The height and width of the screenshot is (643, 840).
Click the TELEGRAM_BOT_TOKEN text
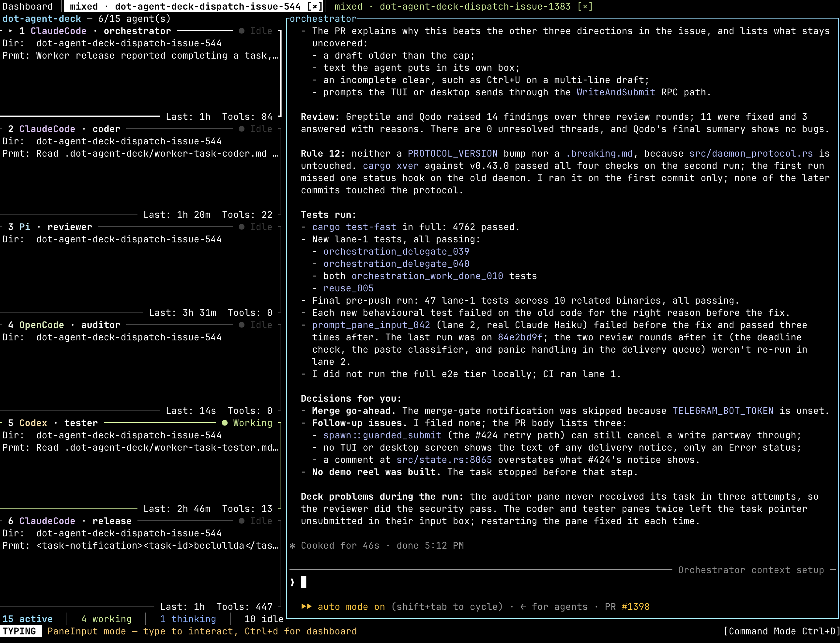pyautogui.click(x=723, y=411)
